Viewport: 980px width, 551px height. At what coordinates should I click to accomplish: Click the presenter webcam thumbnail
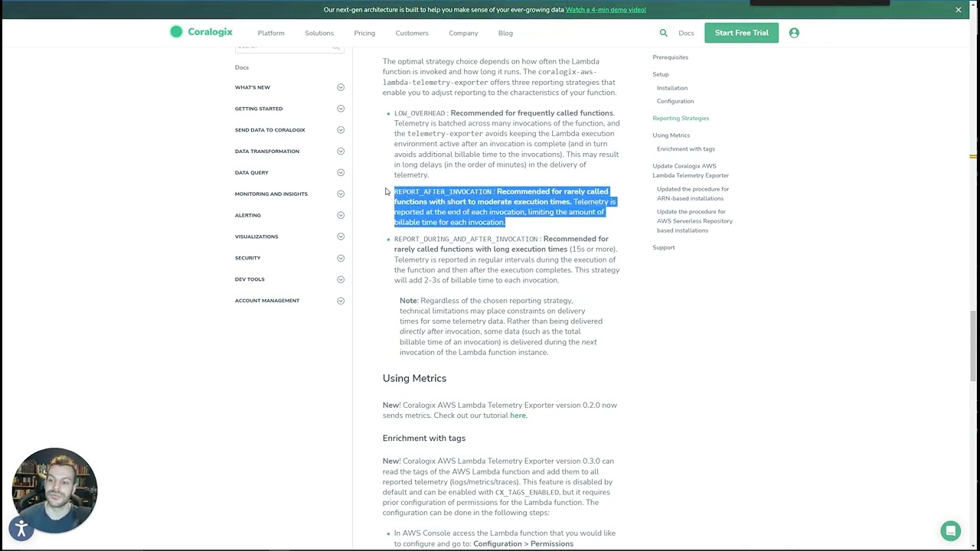coord(54,491)
